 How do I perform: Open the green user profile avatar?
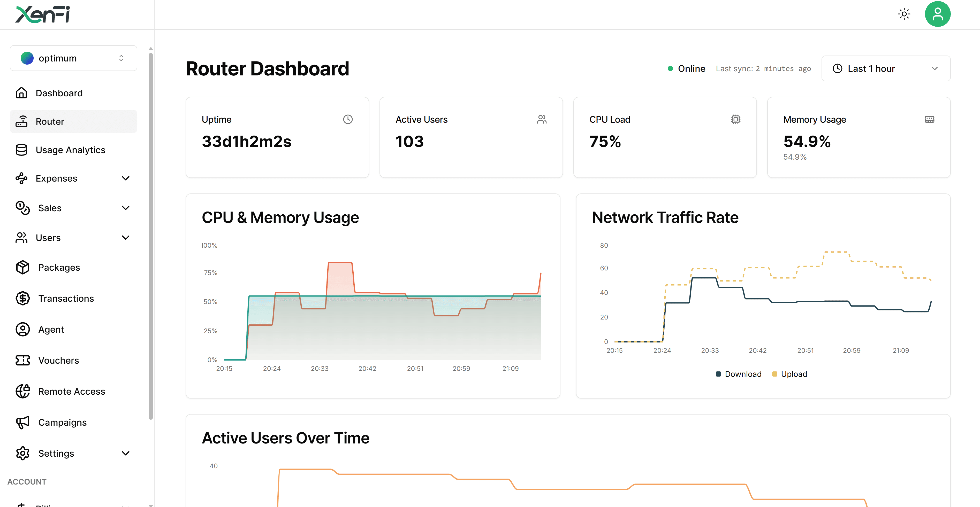[937, 14]
